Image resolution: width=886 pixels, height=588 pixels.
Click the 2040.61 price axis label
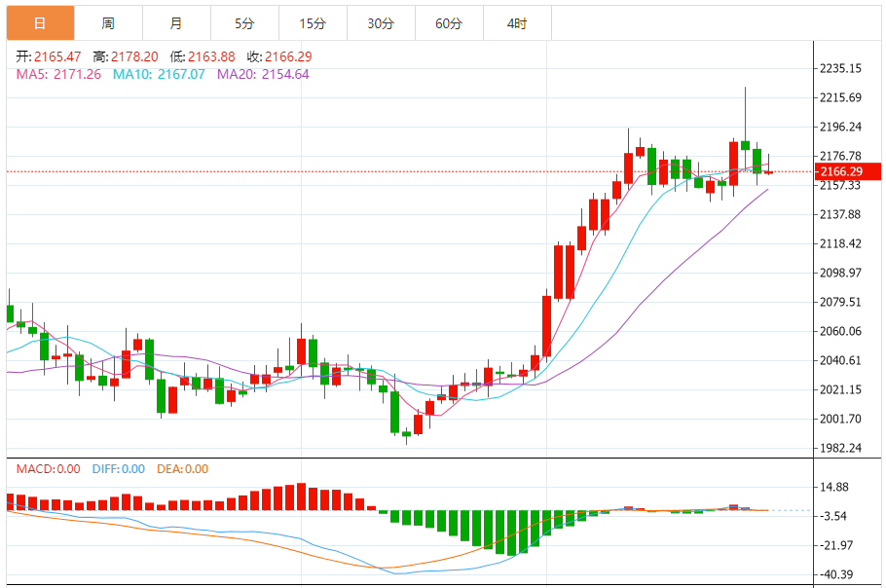(840, 360)
